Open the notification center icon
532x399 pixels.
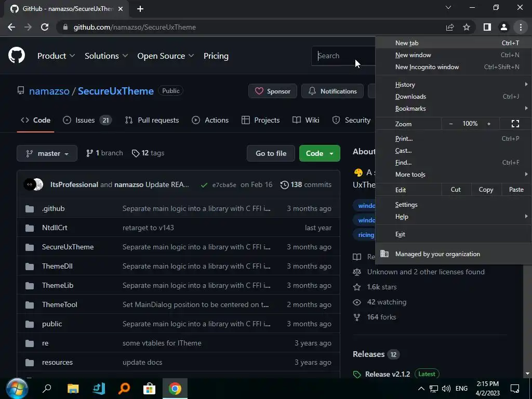(x=515, y=389)
